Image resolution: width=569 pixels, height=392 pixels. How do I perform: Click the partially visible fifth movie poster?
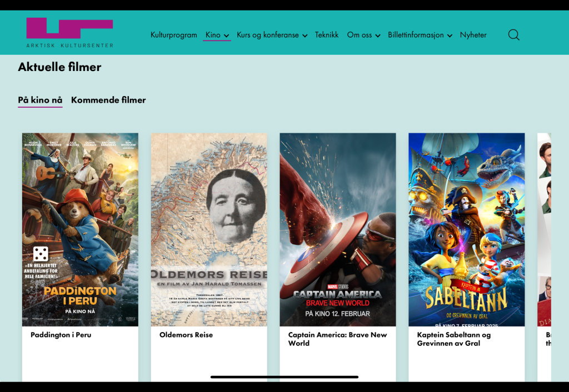545,229
